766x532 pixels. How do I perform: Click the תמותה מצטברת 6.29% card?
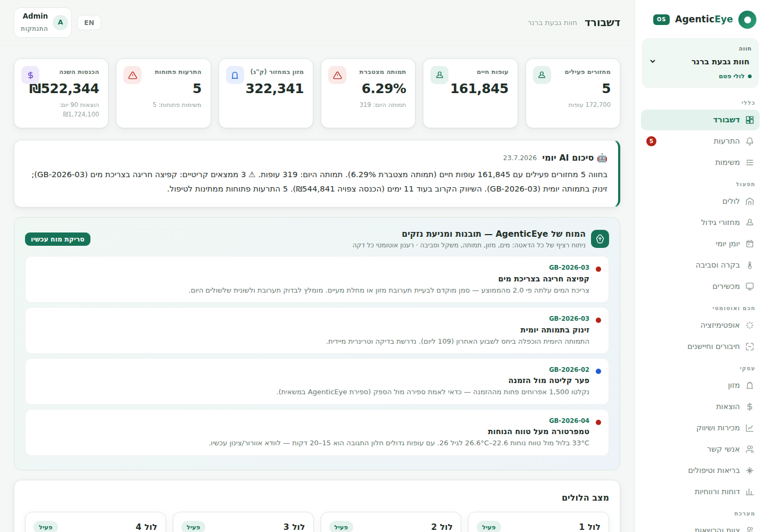368,93
